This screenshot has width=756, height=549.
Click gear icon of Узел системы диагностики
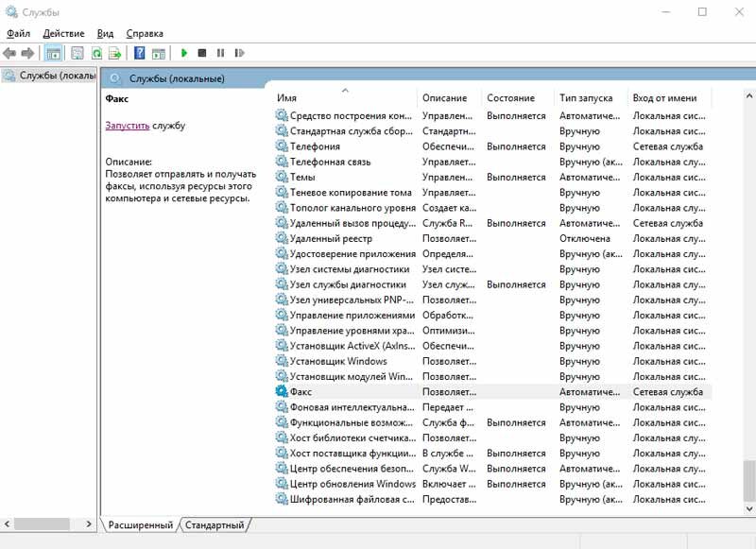coord(282,269)
